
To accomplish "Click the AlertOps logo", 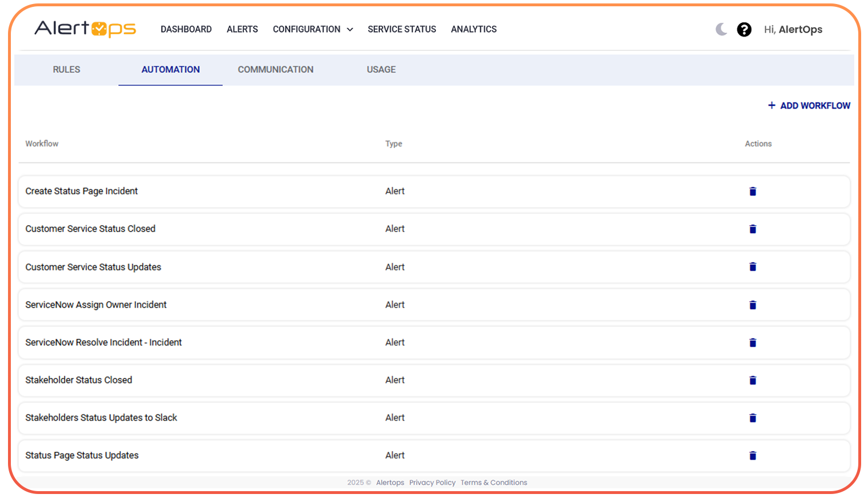I will [x=85, y=29].
